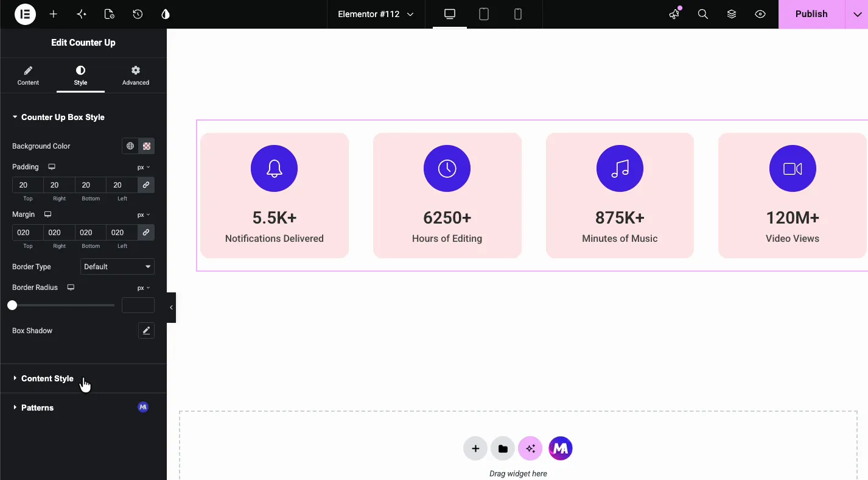Open the Border Radius px unit selector
The height and width of the screenshot is (480, 868).
[x=144, y=288]
